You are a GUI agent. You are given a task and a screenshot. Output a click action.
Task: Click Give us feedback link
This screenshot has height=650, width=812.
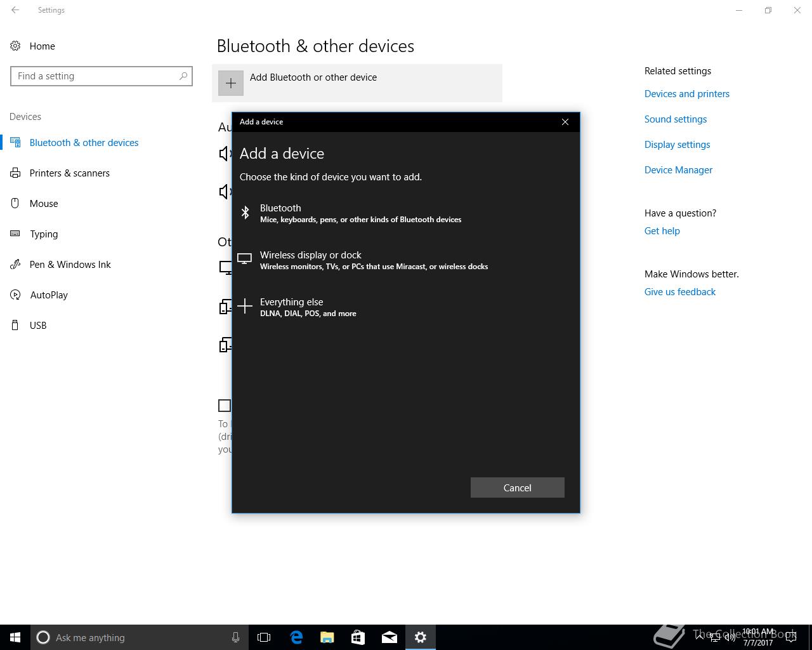coord(680,292)
